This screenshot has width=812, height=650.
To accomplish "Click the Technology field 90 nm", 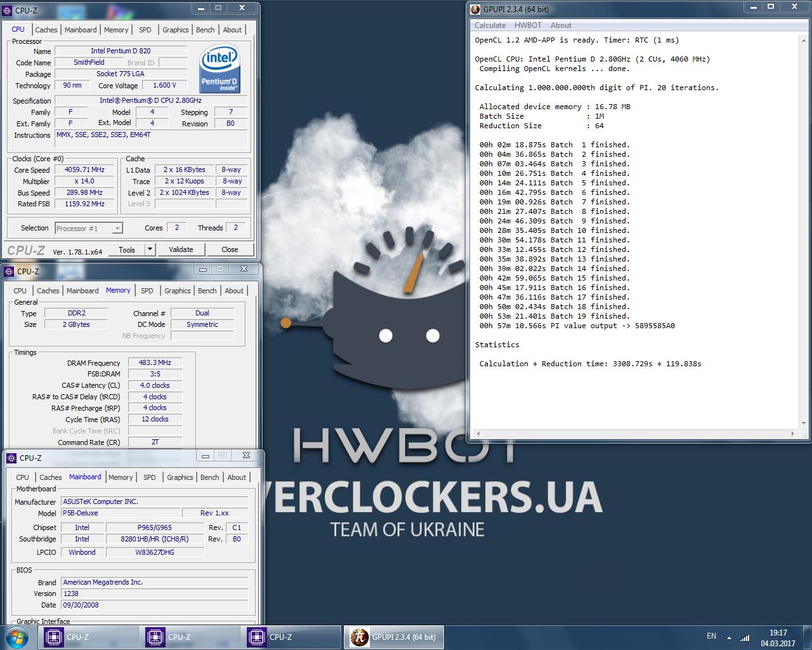I will coord(72,85).
